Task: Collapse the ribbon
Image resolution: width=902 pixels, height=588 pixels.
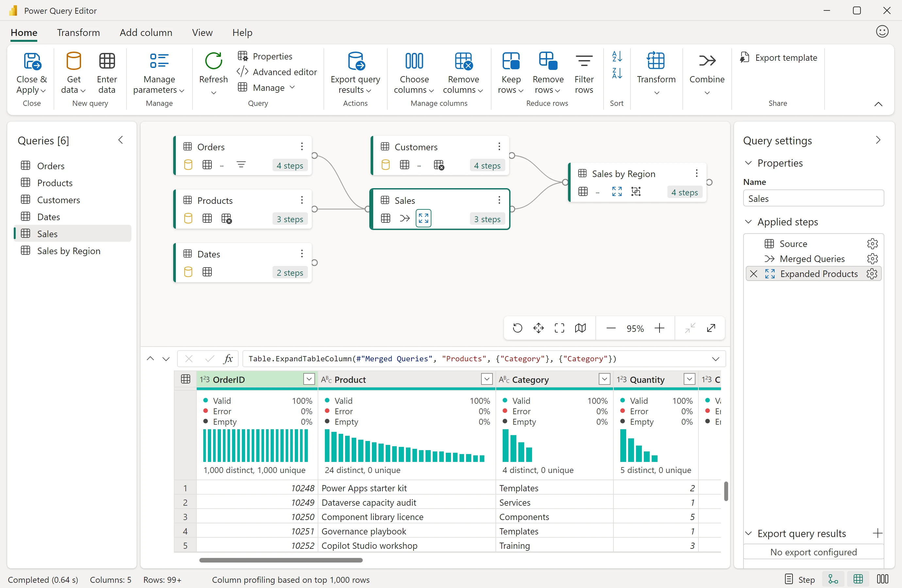Action: pos(878,104)
